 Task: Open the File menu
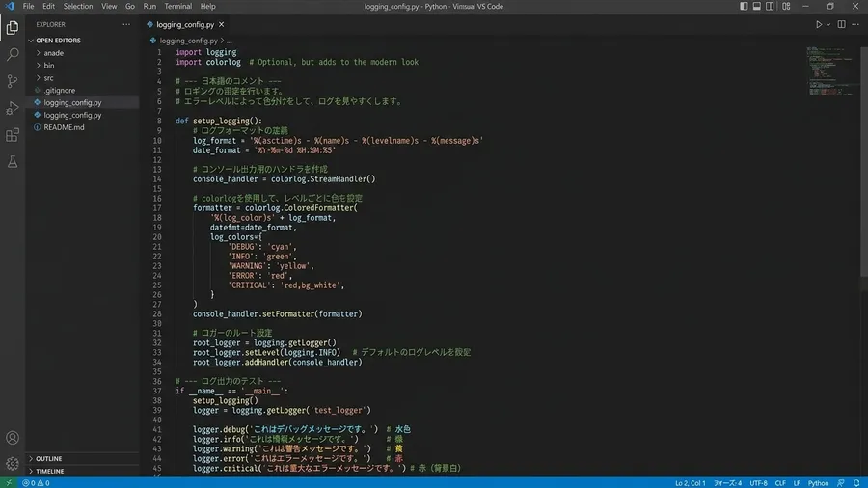point(28,6)
